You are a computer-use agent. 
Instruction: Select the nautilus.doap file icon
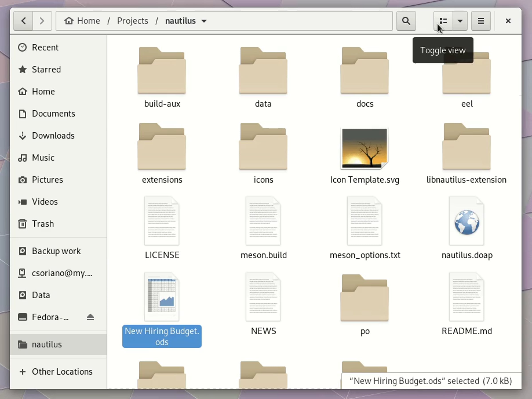[x=467, y=221]
